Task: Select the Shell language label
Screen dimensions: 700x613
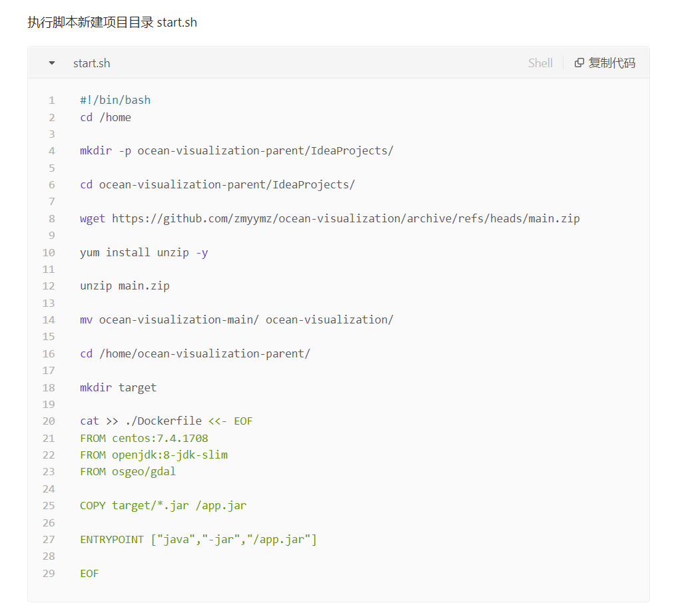Action: 540,63
